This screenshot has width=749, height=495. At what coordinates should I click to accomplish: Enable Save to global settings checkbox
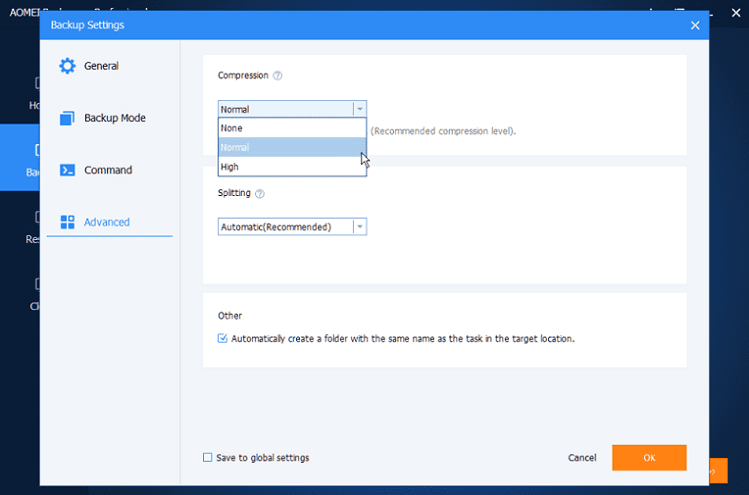(x=207, y=458)
